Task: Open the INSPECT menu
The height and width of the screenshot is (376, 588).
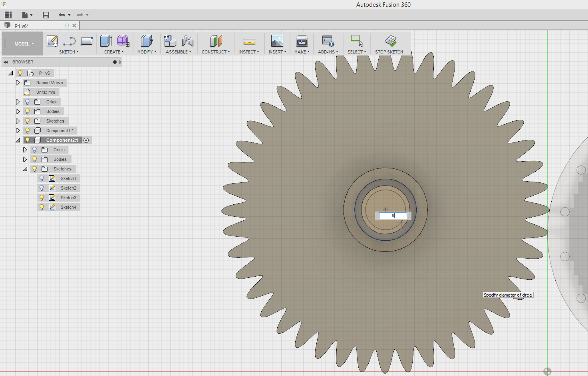Action: coord(249,52)
